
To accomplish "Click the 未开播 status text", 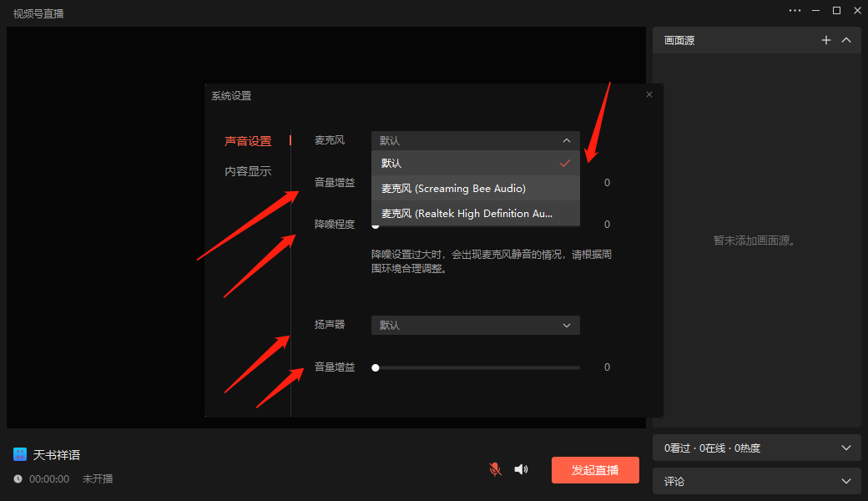I will pos(98,478).
